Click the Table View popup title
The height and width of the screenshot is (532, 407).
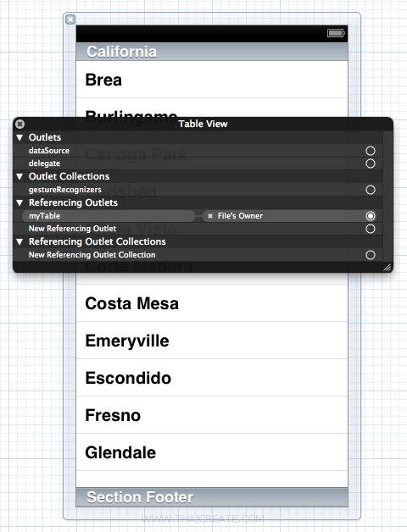(203, 124)
